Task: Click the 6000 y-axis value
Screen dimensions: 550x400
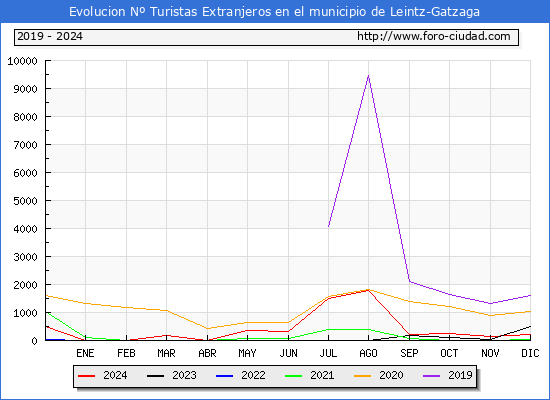Action: tap(25, 173)
